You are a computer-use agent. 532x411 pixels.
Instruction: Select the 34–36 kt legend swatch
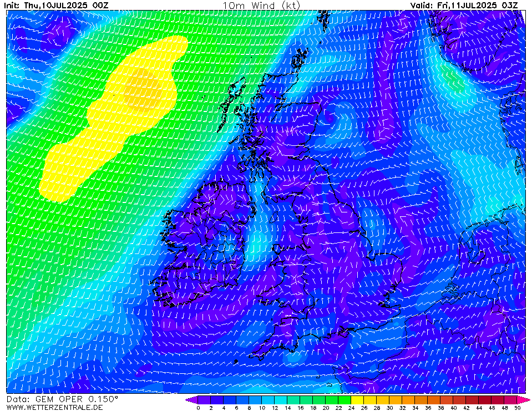point(422,400)
